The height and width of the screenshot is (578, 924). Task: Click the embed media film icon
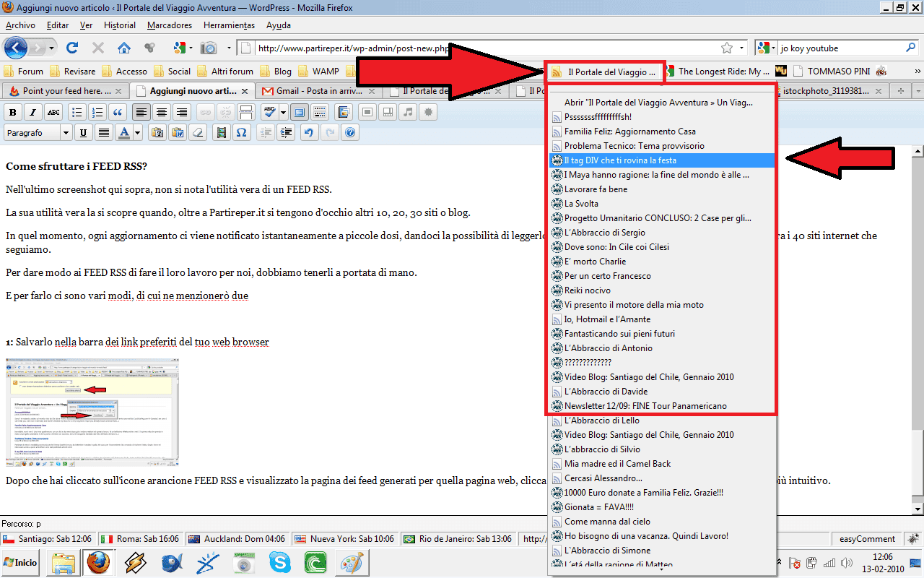(221, 132)
